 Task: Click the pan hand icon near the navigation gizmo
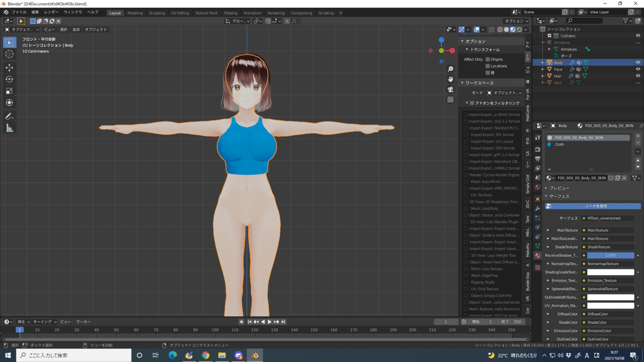tap(450, 78)
